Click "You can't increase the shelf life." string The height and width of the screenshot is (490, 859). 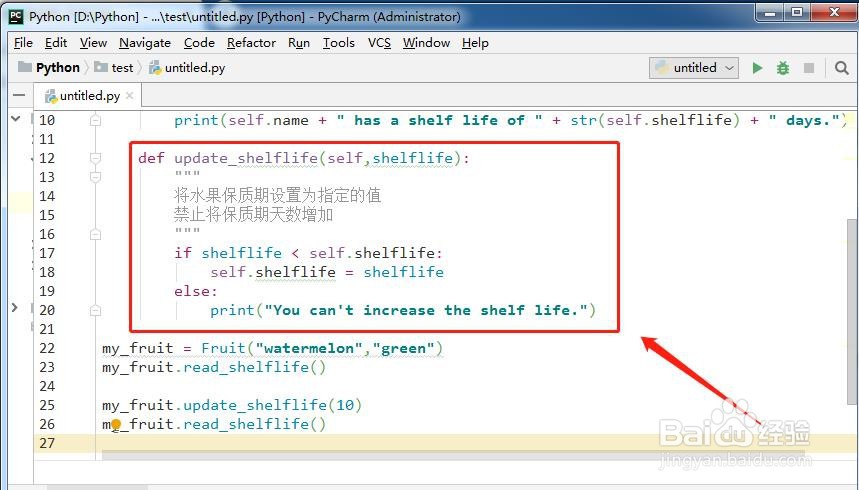pos(426,310)
